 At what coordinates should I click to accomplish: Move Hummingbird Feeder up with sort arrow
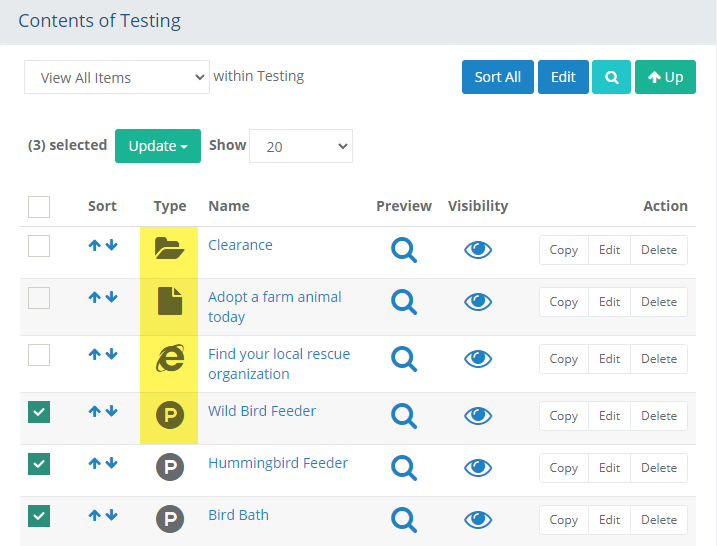click(95, 463)
